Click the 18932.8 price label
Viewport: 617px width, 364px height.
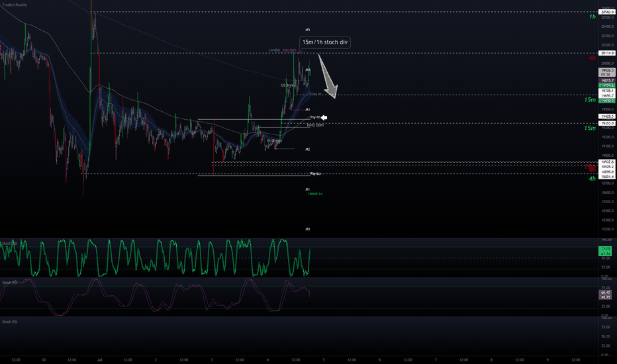click(x=607, y=161)
